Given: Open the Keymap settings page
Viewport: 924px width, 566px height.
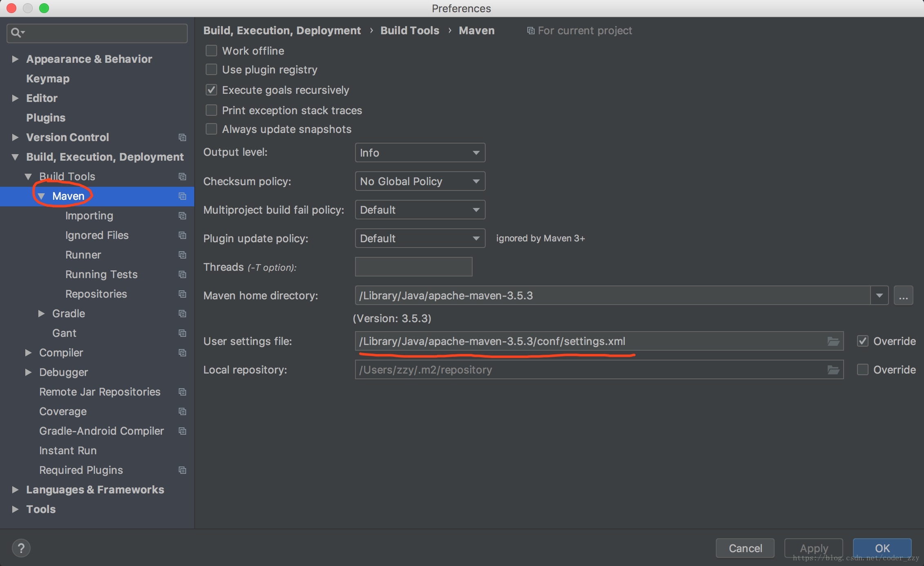Looking at the screenshot, I should (x=48, y=79).
